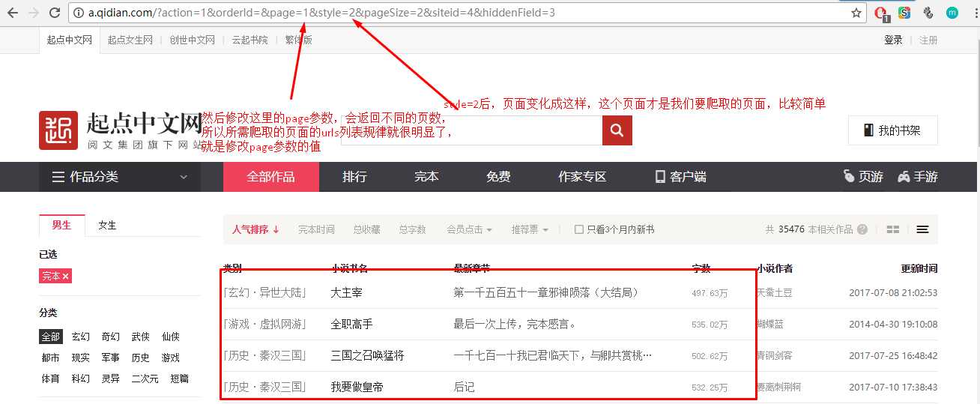Filter by 游戏 category
Image resolution: width=980 pixels, height=404 pixels.
170,358
